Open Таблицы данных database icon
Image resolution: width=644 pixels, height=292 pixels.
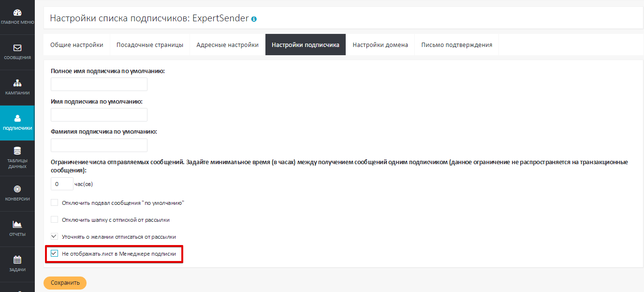point(17,151)
